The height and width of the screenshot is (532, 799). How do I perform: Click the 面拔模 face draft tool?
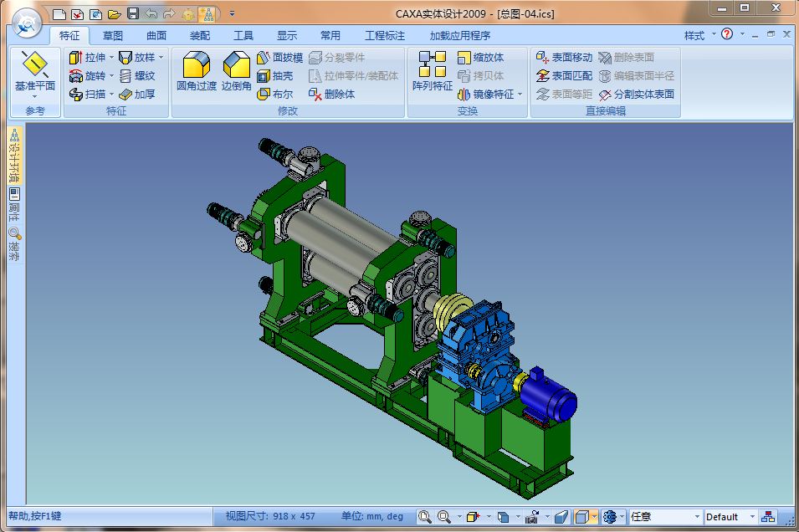(279, 58)
